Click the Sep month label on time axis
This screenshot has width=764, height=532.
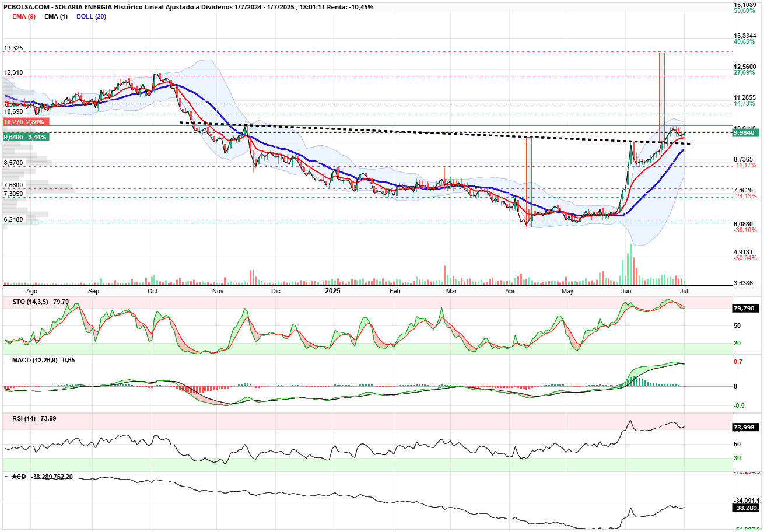tap(93, 290)
